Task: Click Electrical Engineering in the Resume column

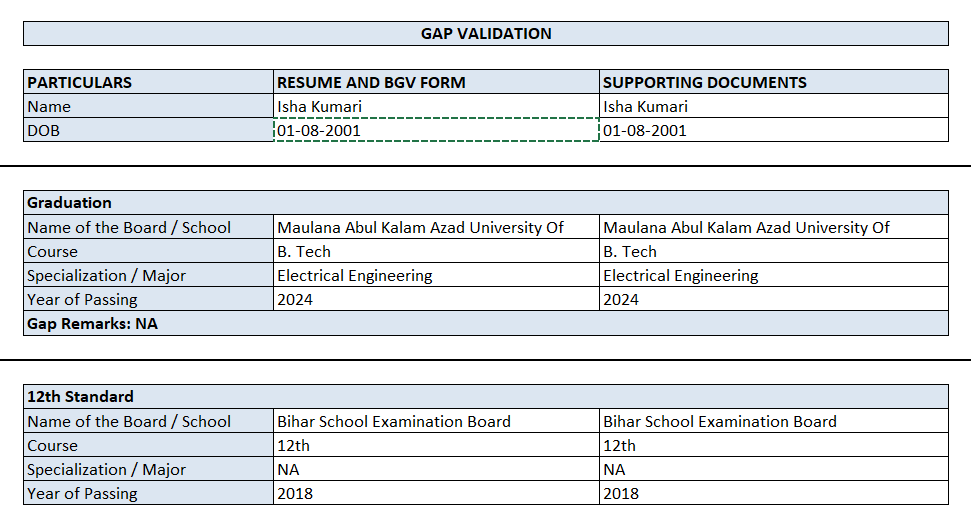Action: 436,275
